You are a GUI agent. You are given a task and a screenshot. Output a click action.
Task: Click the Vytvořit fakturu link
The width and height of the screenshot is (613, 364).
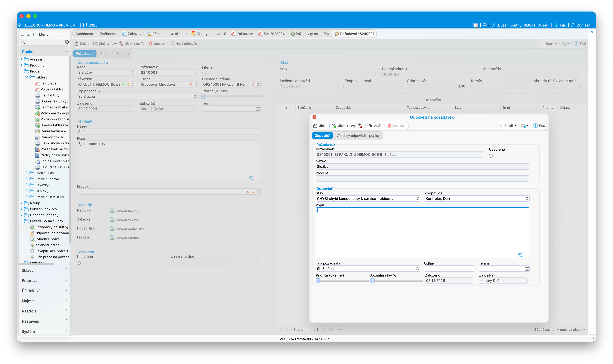[x=127, y=238]
